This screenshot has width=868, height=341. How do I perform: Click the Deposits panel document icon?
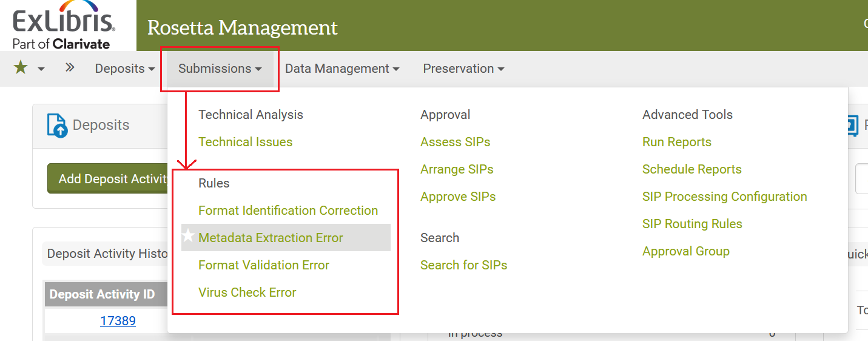click(57, 126)
